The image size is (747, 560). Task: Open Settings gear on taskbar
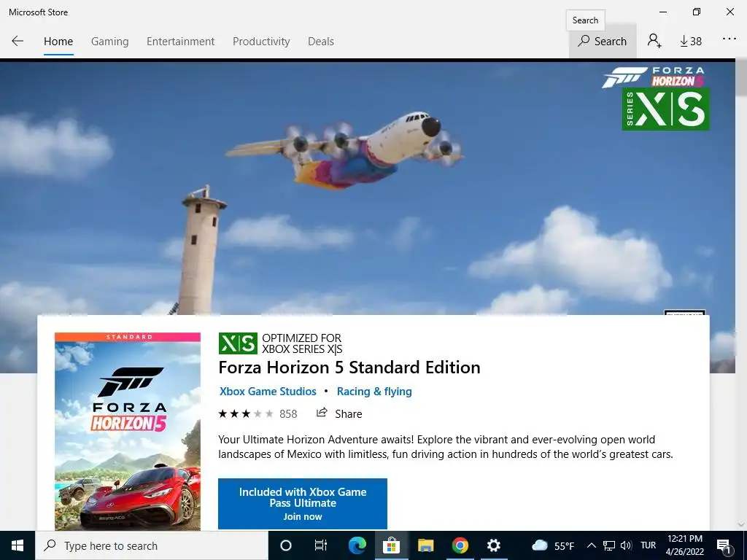coord(494,545)
